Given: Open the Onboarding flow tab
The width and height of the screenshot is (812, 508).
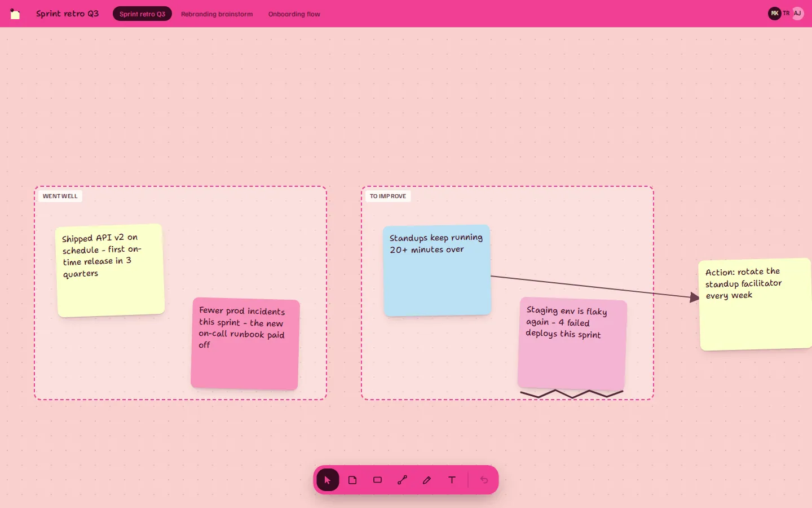Looking at the screenshot, I should (x=294, y=14).
